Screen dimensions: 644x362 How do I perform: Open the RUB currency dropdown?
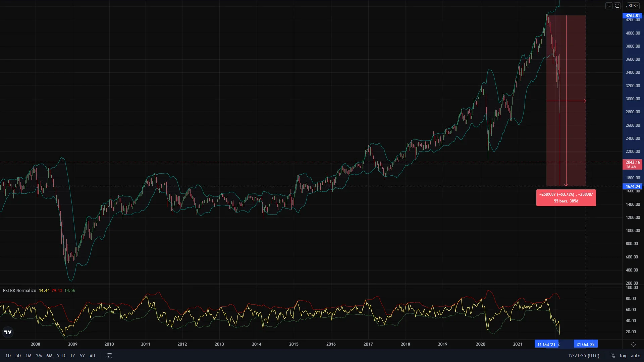[x=633, y=6]
